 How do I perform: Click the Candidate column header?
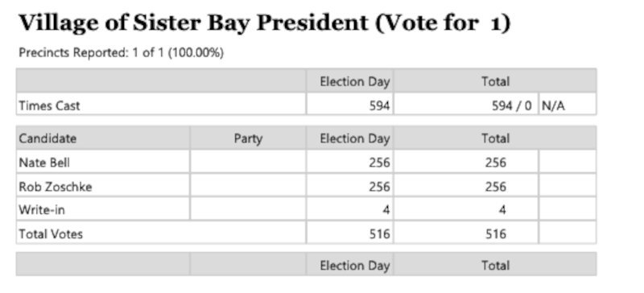[47, 138]
